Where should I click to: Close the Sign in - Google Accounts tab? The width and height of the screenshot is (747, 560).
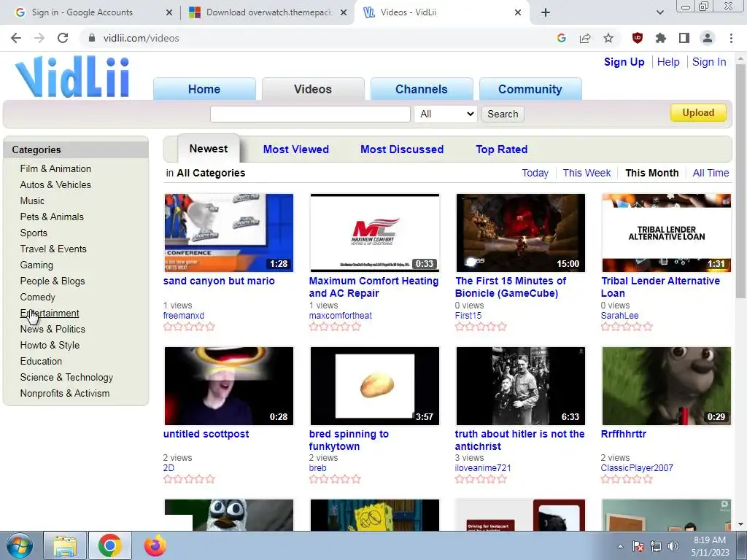169,12
